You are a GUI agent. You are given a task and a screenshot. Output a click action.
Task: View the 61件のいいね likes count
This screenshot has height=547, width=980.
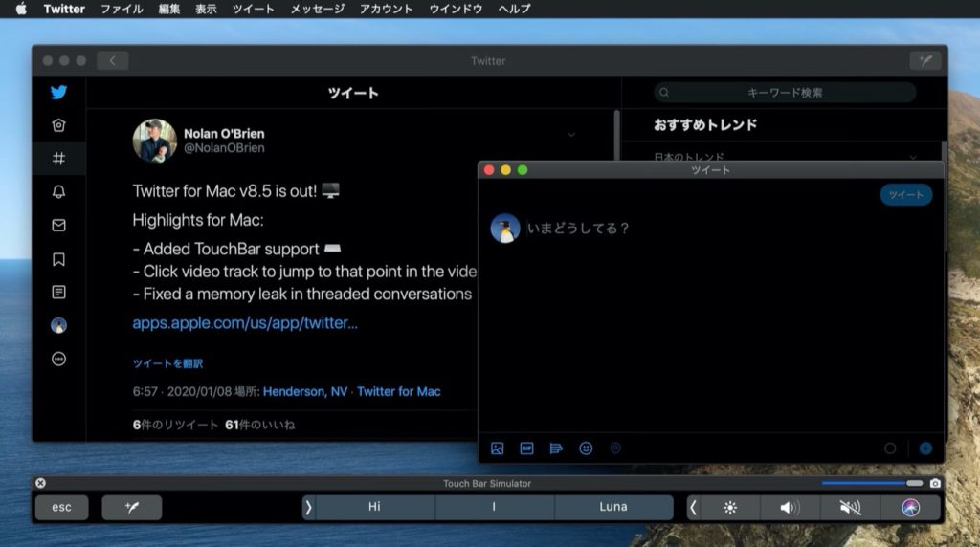pyautogui.click(x=260, y=425)
